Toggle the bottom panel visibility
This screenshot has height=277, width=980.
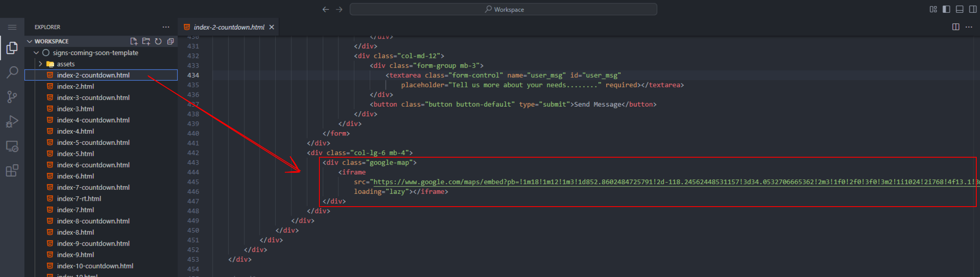pos(959,9)
